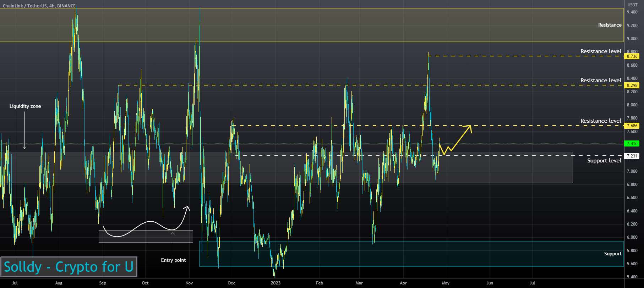
Task: Click Oct on the time axis
Action: click(145, 283)
